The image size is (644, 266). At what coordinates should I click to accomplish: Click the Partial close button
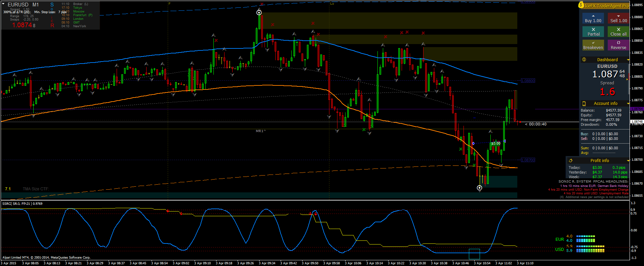point(593,32)
